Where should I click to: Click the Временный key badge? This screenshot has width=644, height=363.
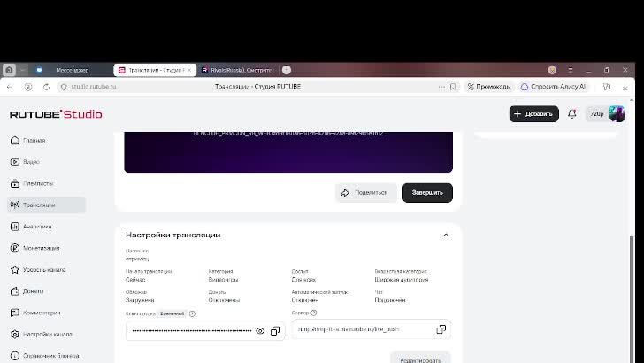coord(172,313)
